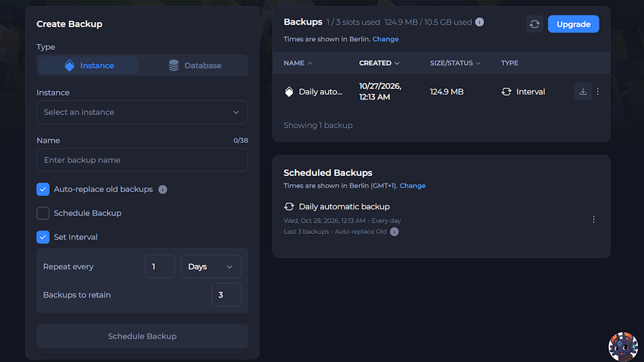644x362 pixels.
Task: Open the Daily auto backup row options menu
Action: coord(598,92)
